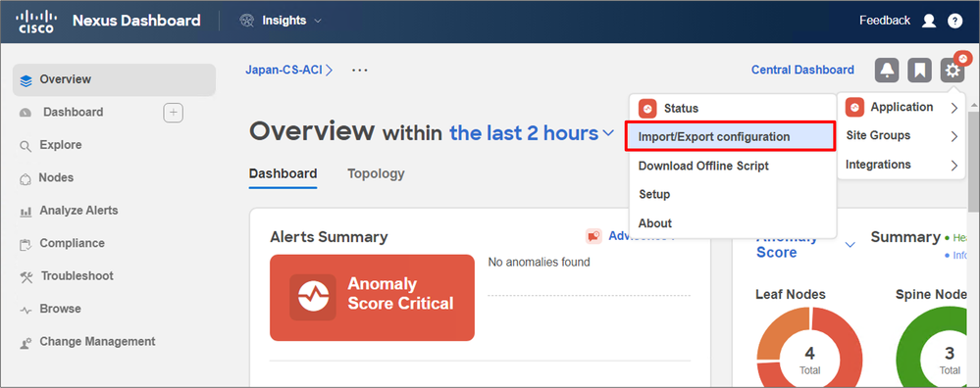Click the Troubleshoot tools icon
This screenshot has height=388, width=980.
[26, 277]
